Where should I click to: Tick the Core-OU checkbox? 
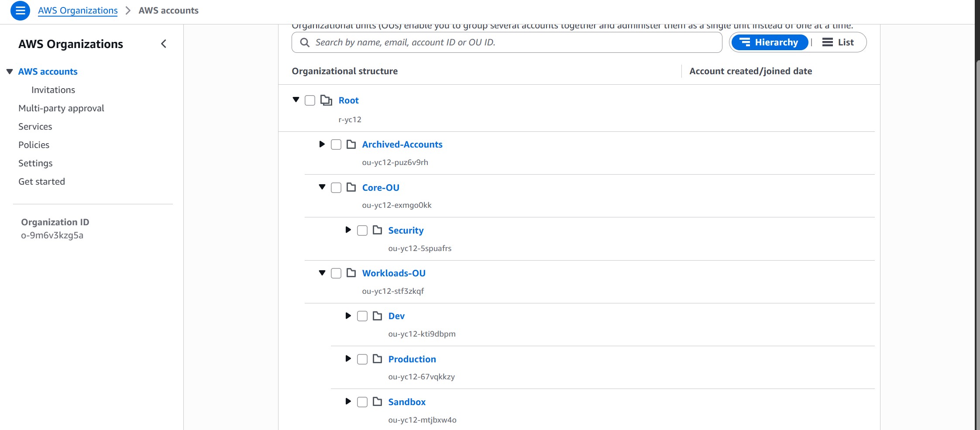336,188
